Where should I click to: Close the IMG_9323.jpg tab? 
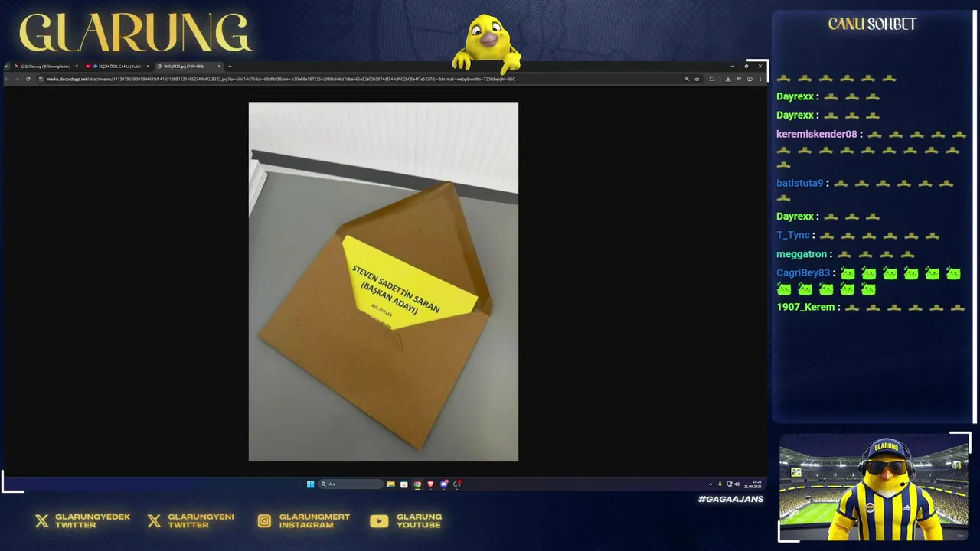(x=219, y=67)
